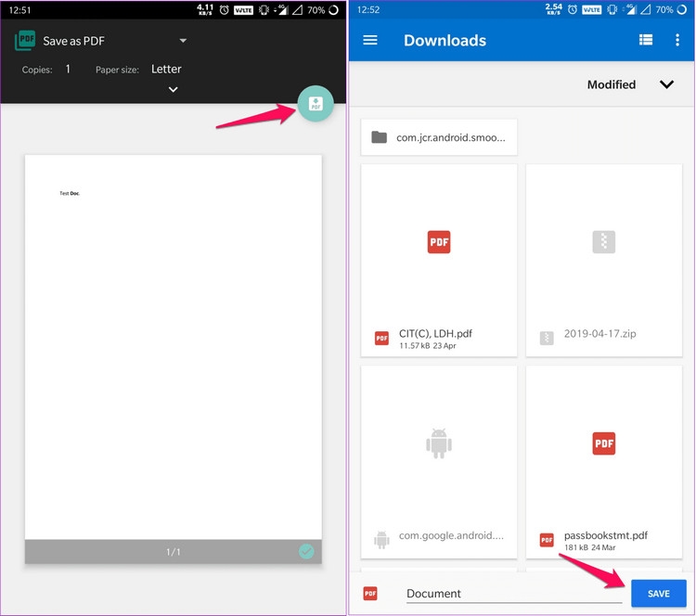Screen dimensions: 696x616
Task: Click the Downloads title
Action: tap(445, 41)
